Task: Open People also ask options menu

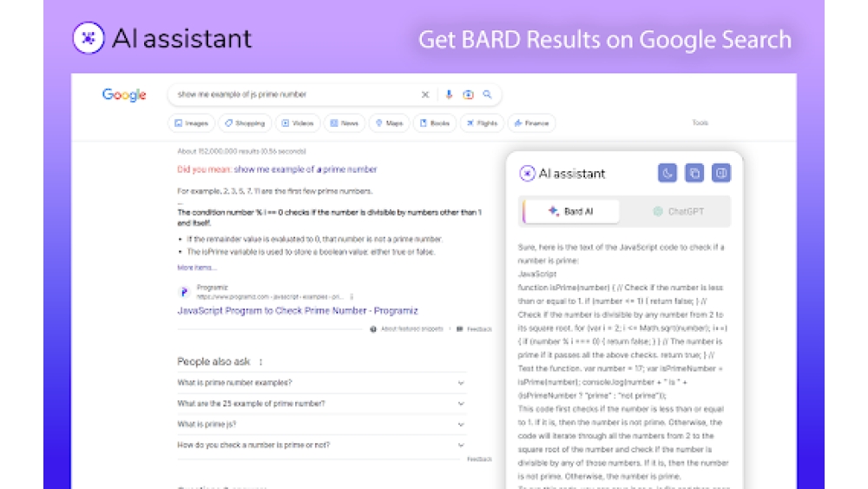Action: pos(260,362)
